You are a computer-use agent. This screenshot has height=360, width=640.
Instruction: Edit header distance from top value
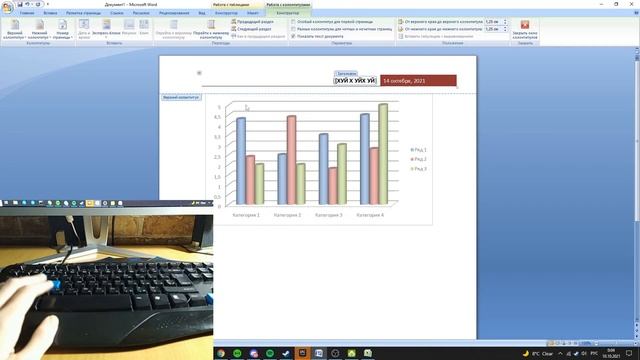point(493,22)
